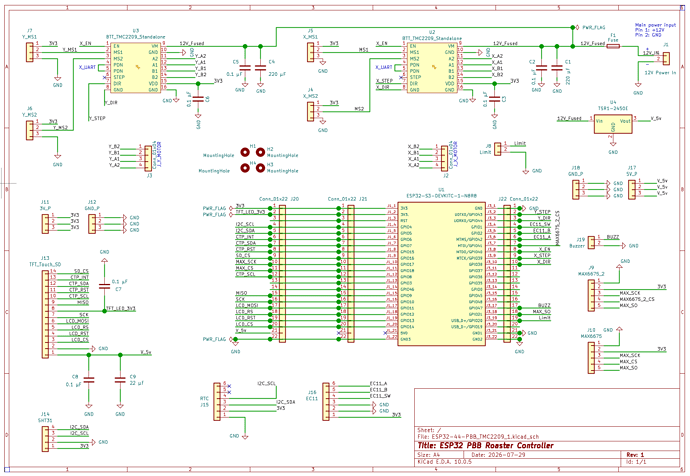The width and height of the screenshot is (690, 476).
Task: Select the H4 mounting hole
Action: click(245, 168)
